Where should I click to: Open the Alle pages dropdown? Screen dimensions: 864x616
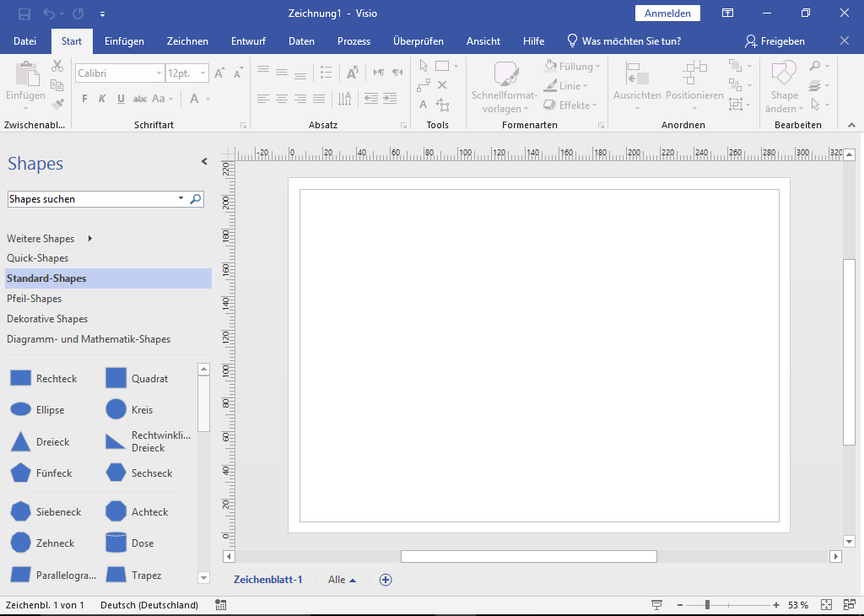[x=342, y=580]
